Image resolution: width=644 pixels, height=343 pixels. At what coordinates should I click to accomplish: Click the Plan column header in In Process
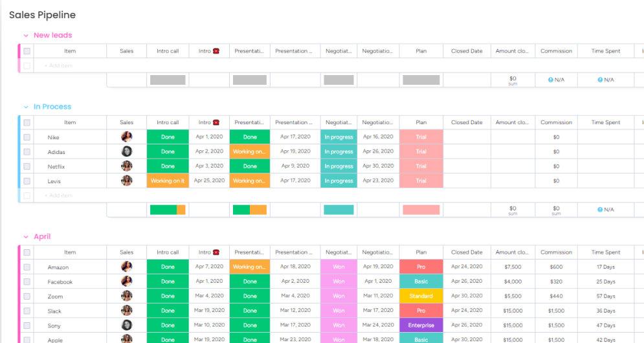[x=421, y=122]
